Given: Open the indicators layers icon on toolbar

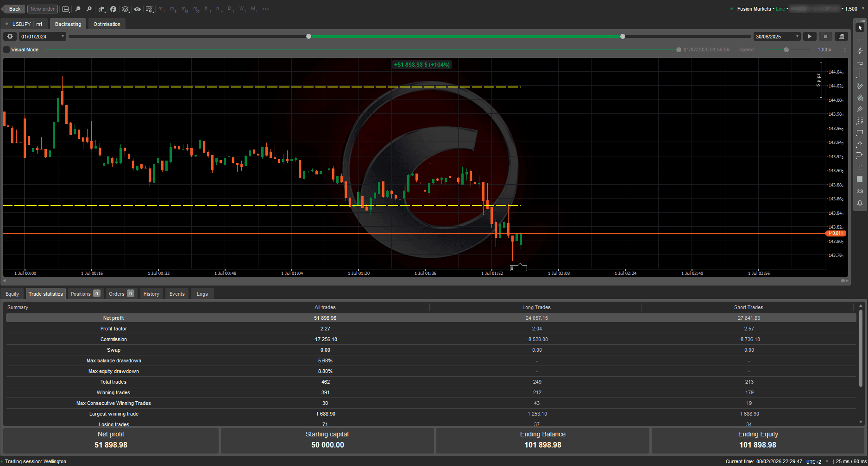Looking at the screenshot, I should pyautogui.click(x=125, y=9).
